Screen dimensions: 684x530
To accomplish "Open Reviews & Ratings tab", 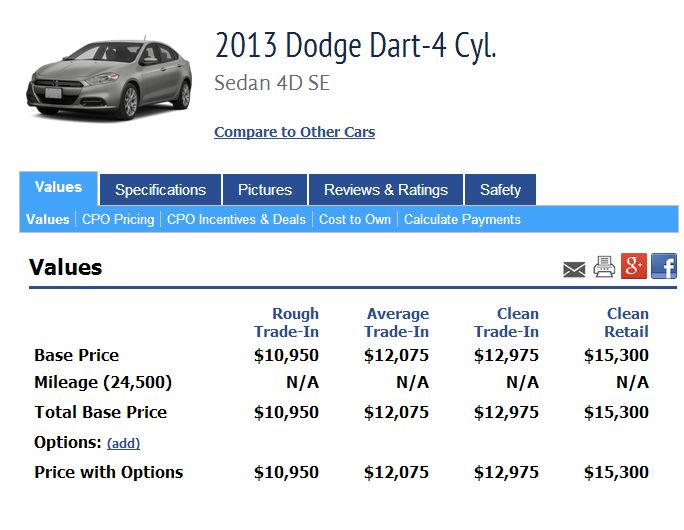I will (x=386, y=190).
